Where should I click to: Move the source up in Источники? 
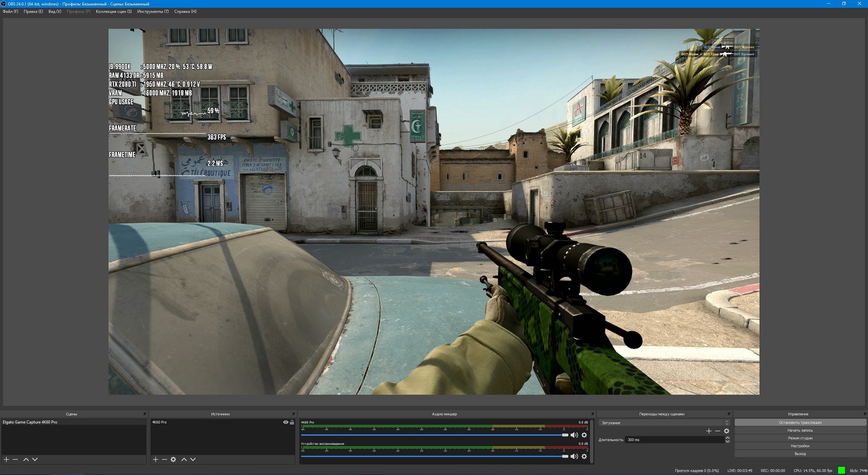click(184, 459)
